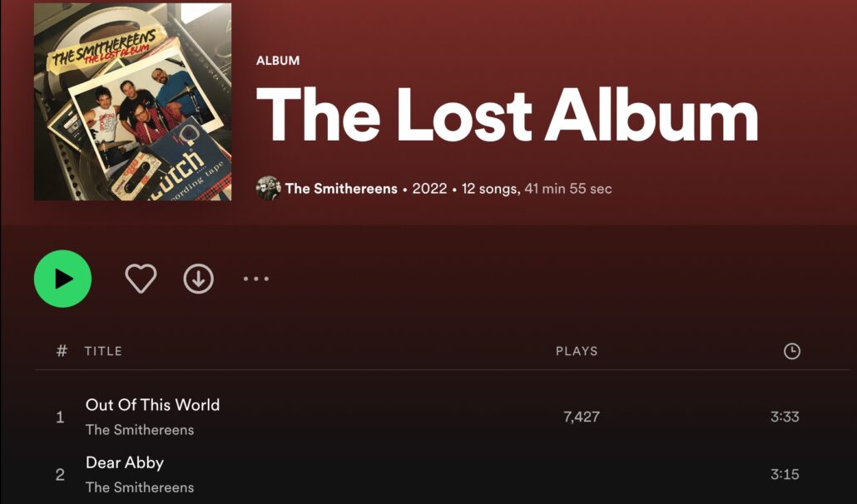The image size is (857, 504).
Task: Download the album using arrow icon
Action: tap(198, 279)
